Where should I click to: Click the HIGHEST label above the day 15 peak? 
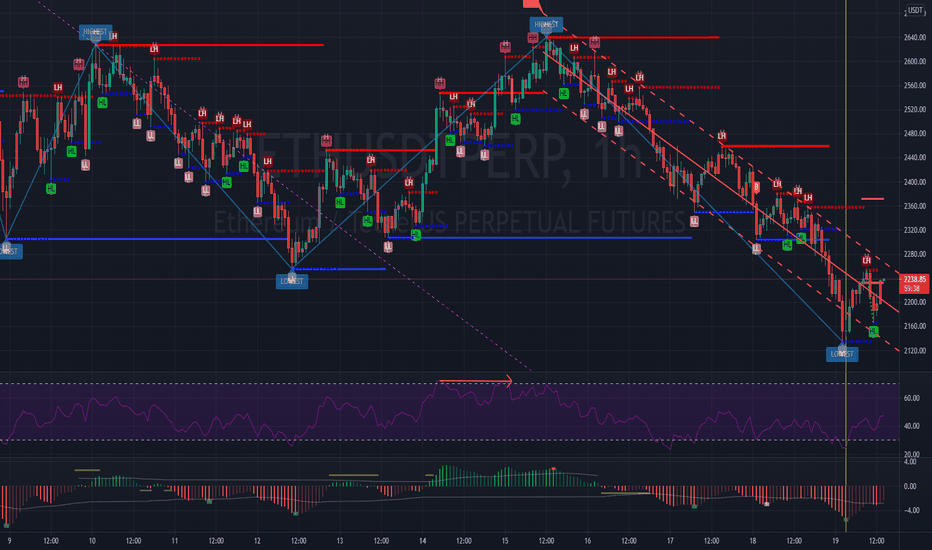point(546,25)
